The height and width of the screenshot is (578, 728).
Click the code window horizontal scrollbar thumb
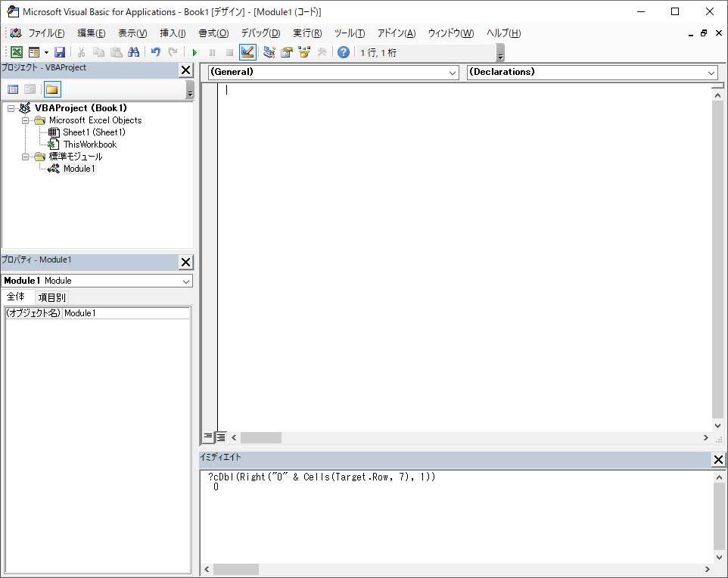point(260,437)
